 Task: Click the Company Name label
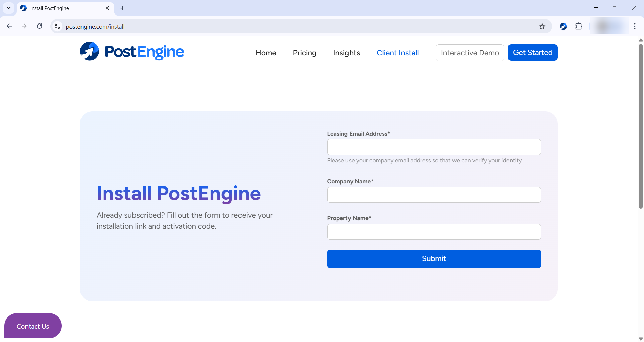(x=350, y=181)
